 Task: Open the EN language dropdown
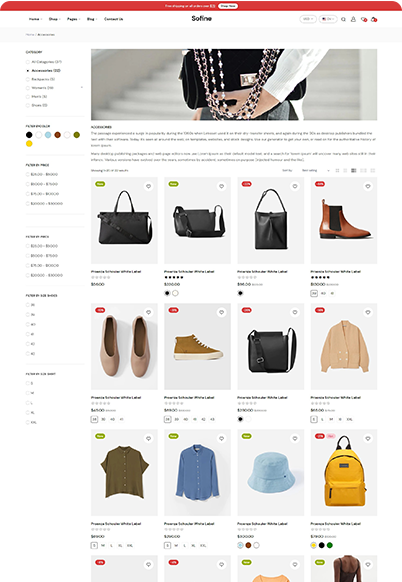point(328,19)
